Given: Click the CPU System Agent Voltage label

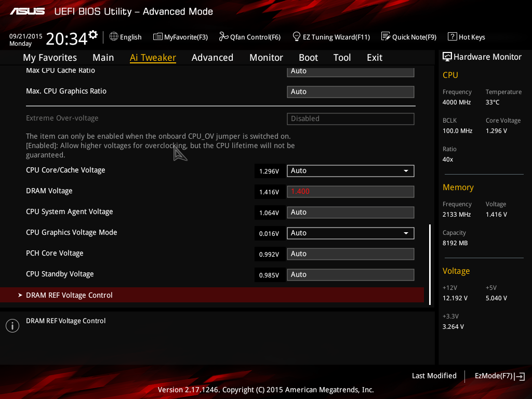Looking at the screenshot, I should [x=70, y=212].
